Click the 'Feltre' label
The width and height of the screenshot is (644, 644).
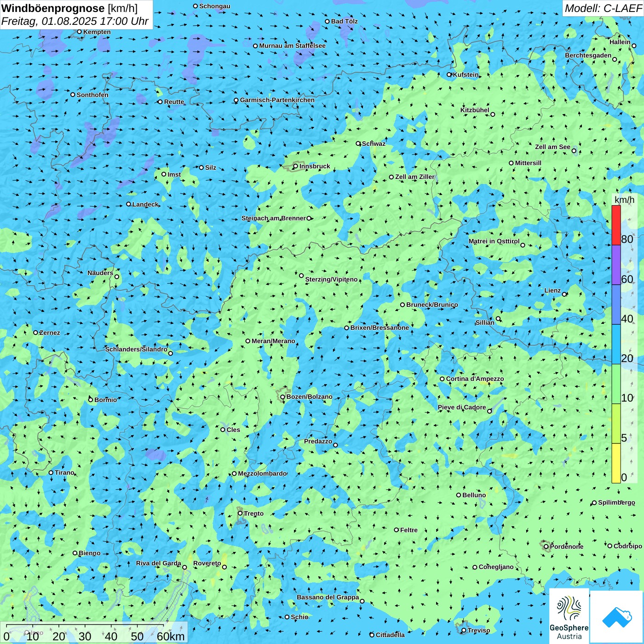[x=409, y=530]
